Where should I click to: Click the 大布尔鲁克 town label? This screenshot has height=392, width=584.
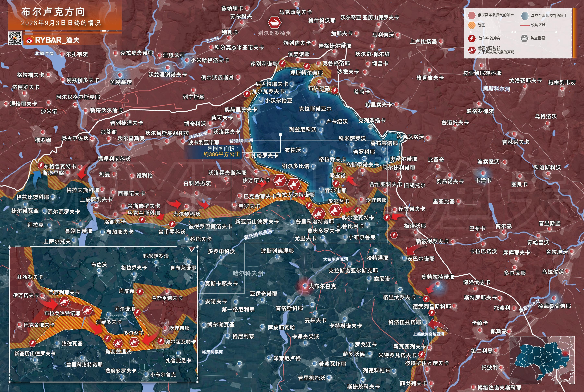tap(322, 286)
